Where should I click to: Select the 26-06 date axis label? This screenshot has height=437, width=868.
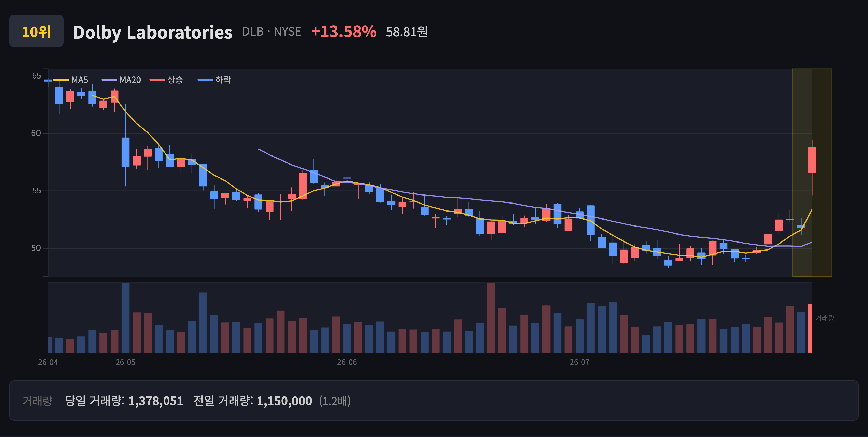pos(347,362)
